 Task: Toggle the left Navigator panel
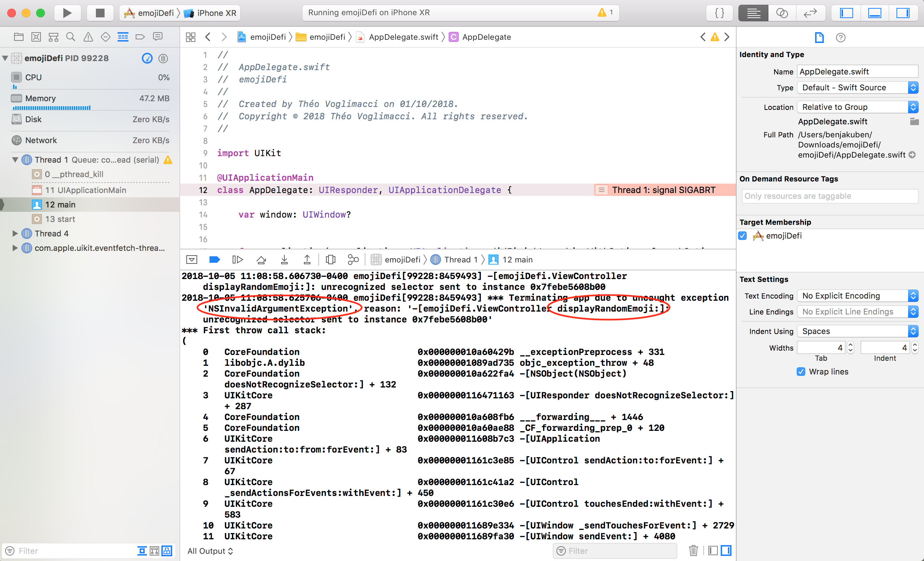tap(846, 13)
